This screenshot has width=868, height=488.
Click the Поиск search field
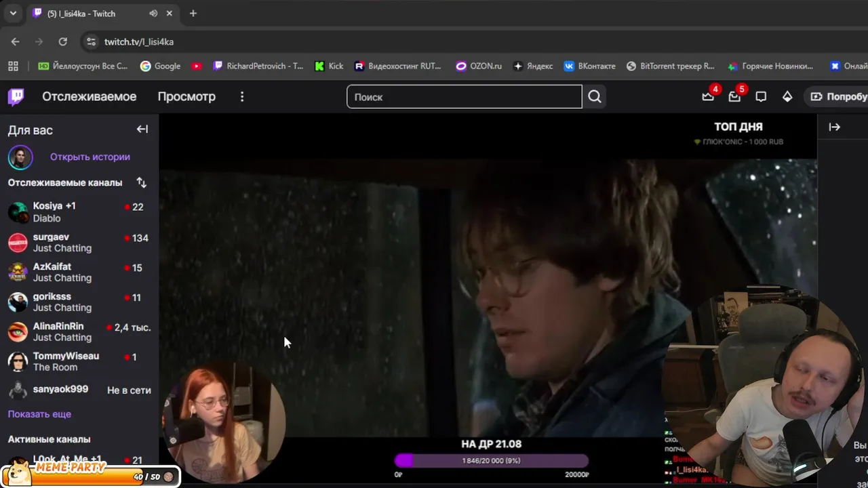pyautogui.click(x=465, y=97)
